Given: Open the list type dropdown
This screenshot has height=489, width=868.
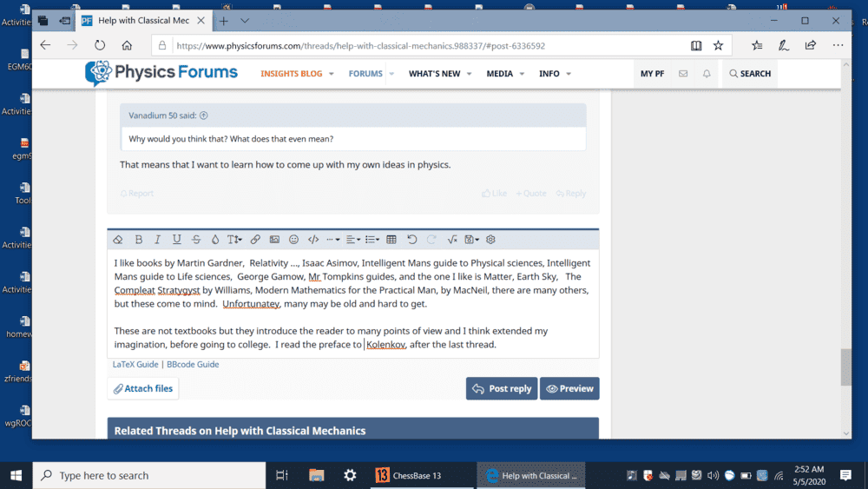Looking at the screenshot, I should [372, 240].
